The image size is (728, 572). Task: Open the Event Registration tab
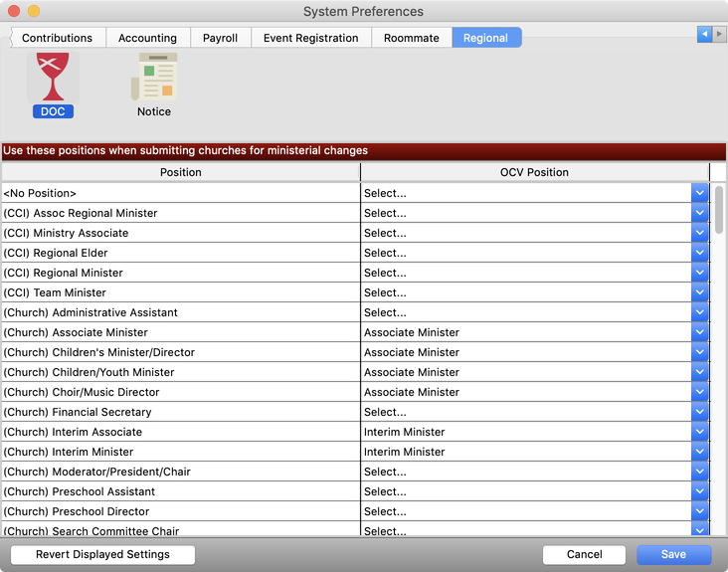[x=310, y=38]
